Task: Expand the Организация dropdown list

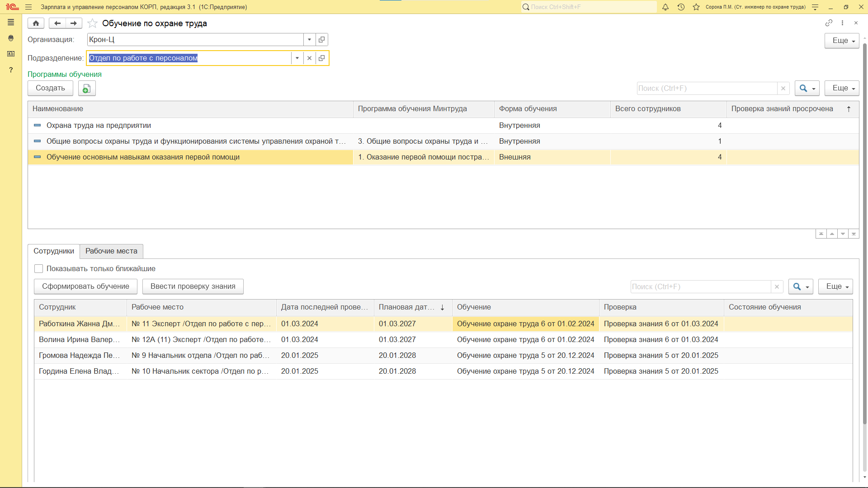Action: pyautogui.click(x=309, y=40)
